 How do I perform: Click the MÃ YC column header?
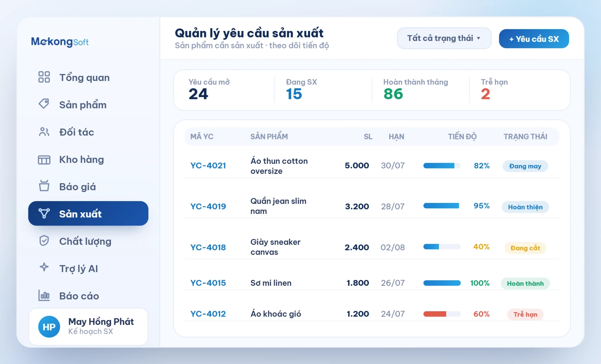coord(202,137)
